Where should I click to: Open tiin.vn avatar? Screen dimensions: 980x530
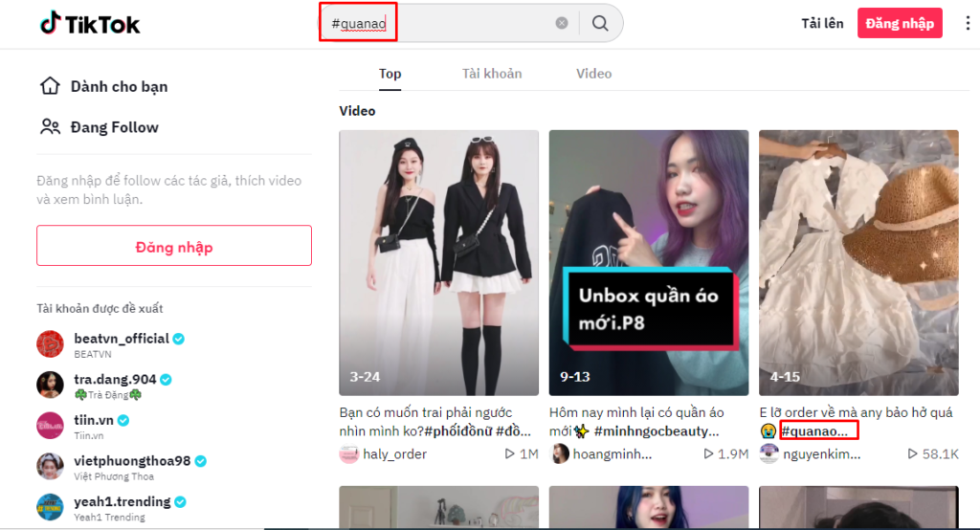[50, 426]
